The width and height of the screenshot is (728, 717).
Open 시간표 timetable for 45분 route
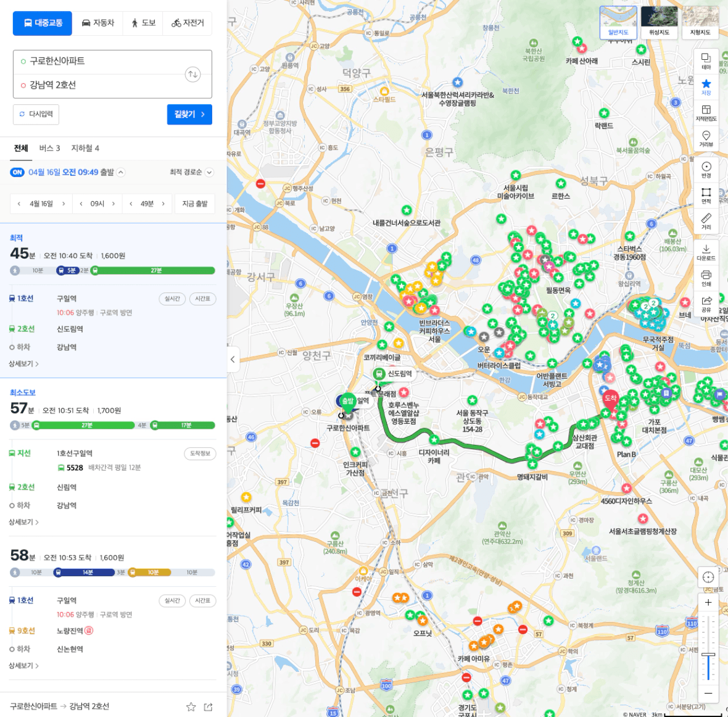[x=202, y=299]
